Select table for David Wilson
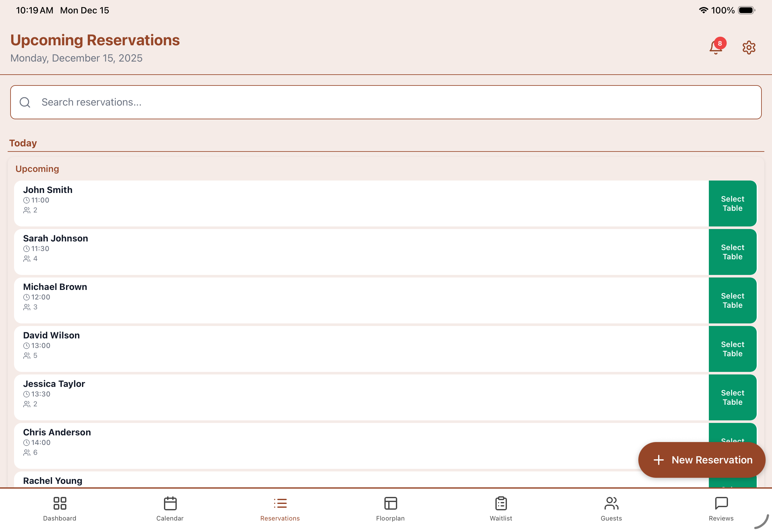The width and height of the screenshot is (772, 532). tap(732, 349)
